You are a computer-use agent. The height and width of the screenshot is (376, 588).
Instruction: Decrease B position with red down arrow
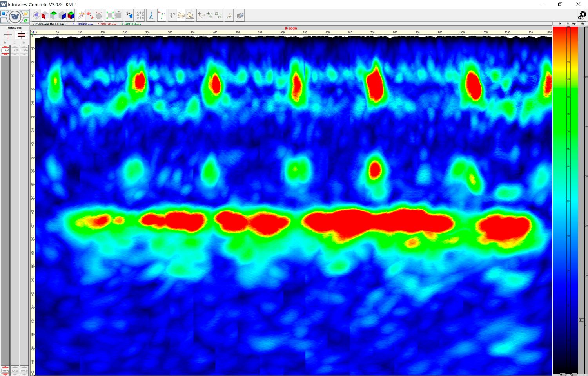[5, 54]
